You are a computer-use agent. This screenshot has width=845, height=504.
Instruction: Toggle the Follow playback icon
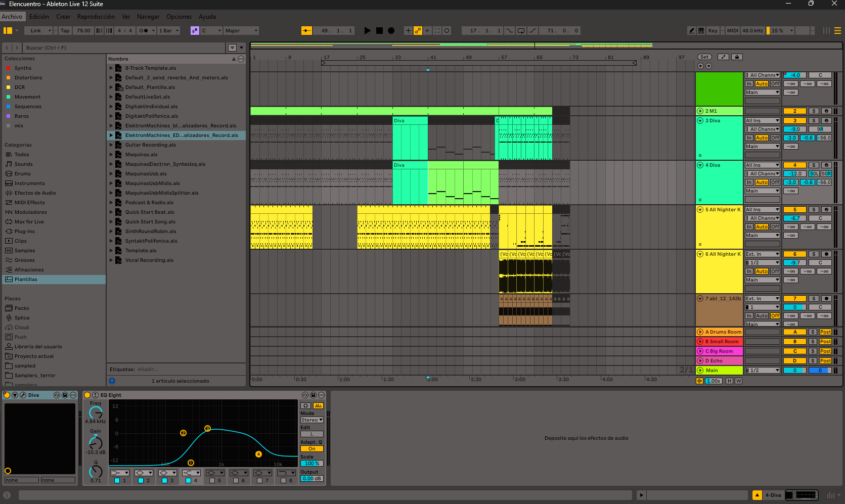coord(306,31)
